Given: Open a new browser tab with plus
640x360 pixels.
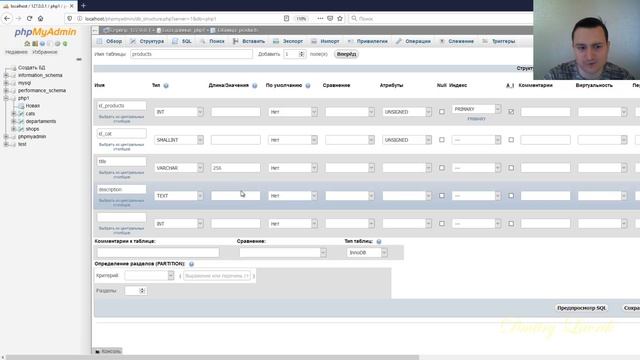Looking at the screenshot, I should click(83, 6).
